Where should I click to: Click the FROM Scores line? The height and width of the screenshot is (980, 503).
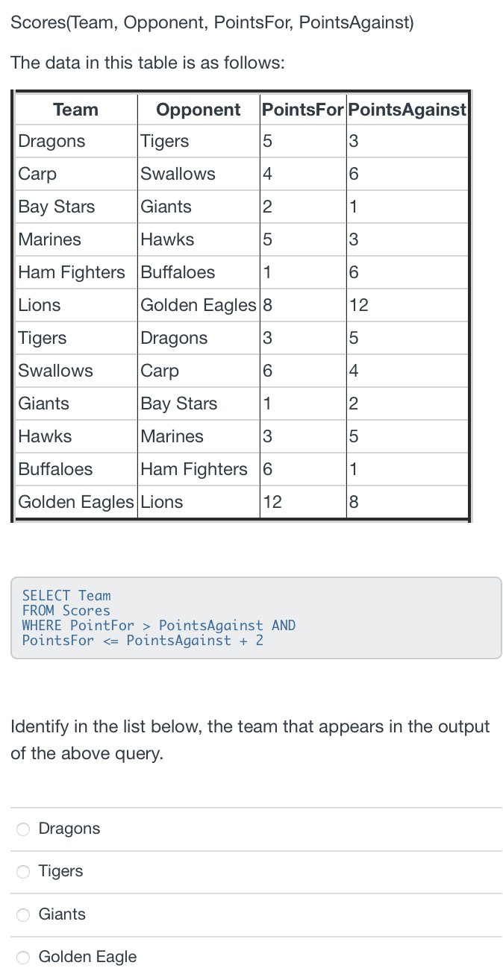point(58,610)
